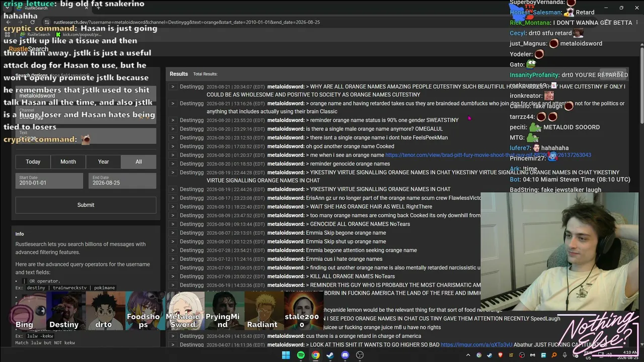View site information next to the URL

pyautogui.click(x=47, y=22)
